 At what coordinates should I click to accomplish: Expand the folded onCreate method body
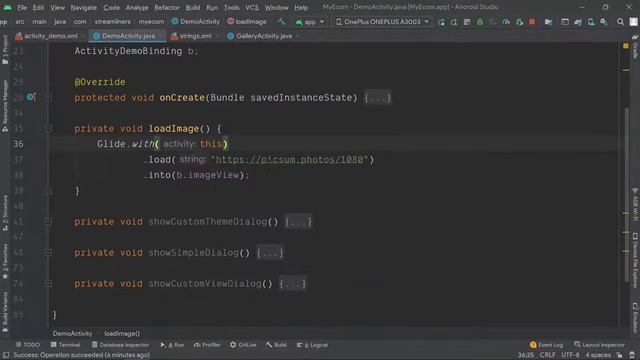point(378,98)
